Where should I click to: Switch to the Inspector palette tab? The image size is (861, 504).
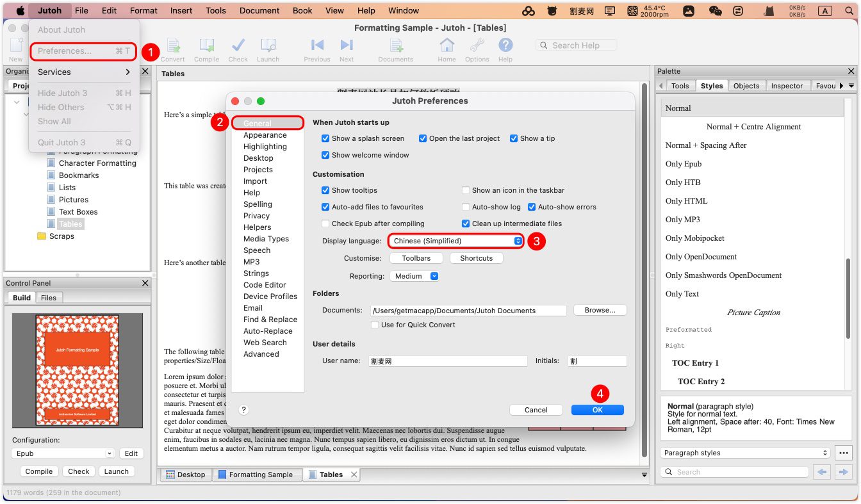pos(787,86)
